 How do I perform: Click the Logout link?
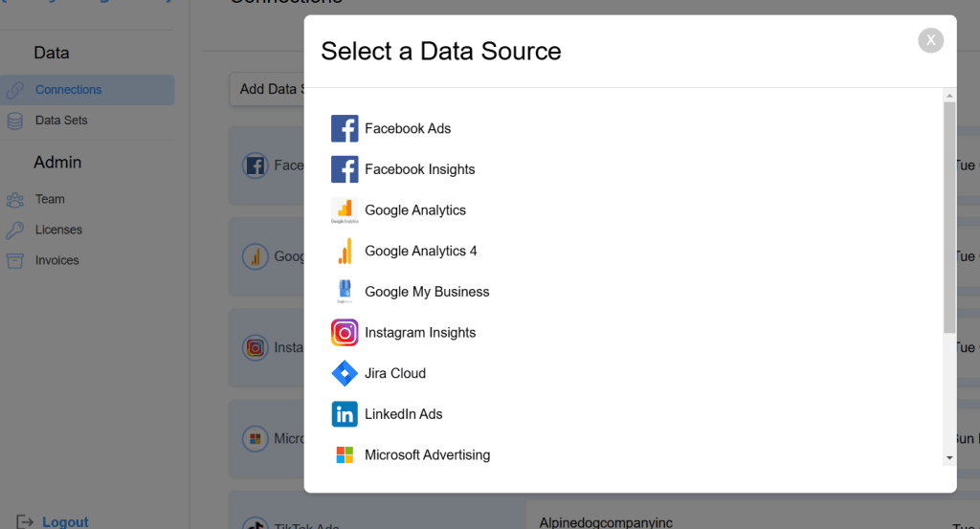(65, 522)
